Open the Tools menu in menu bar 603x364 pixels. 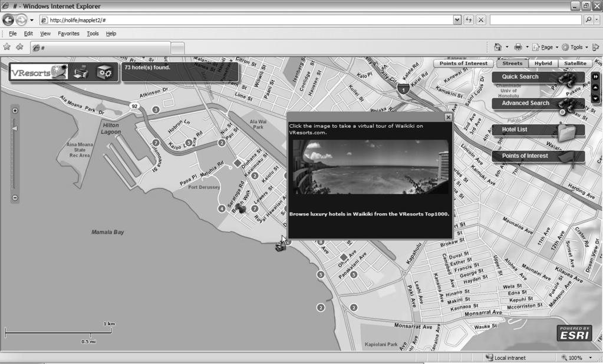coord(93,34)
